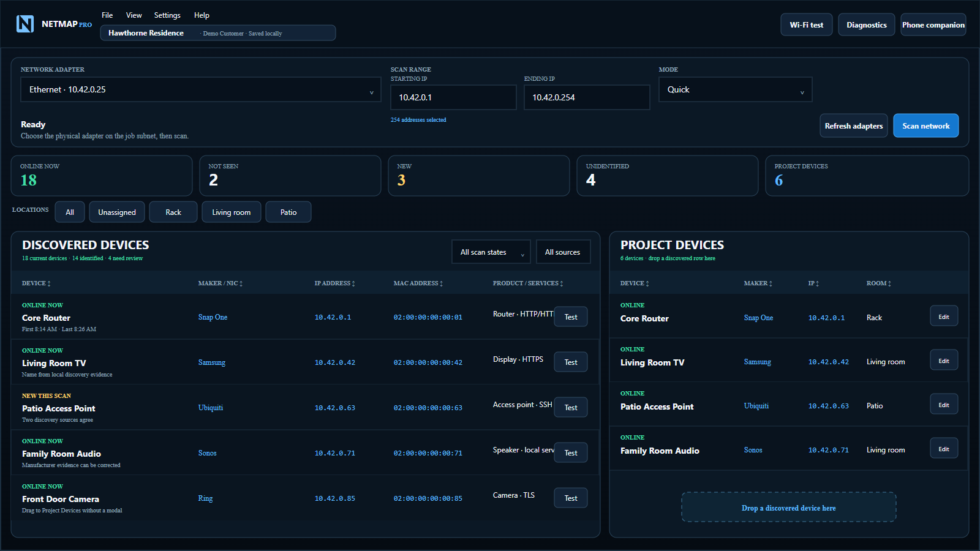Sort discovered devices by Maker / NIC column

coord(221,283)
